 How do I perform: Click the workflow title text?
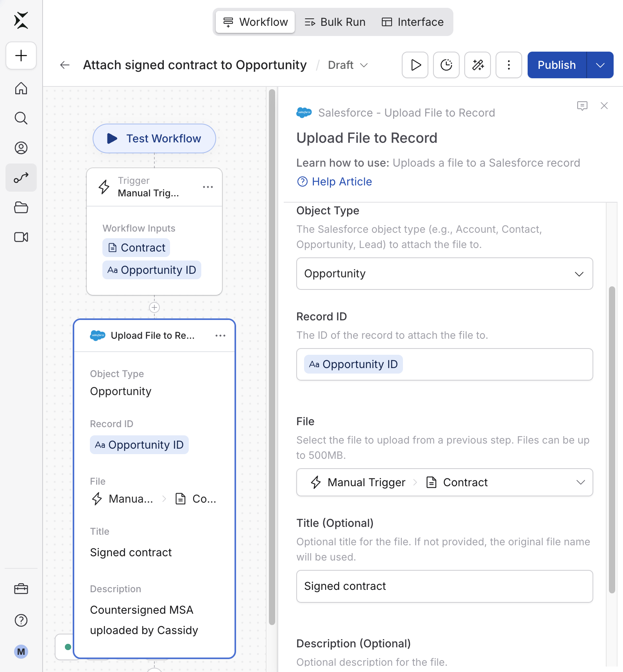(195, 65)
